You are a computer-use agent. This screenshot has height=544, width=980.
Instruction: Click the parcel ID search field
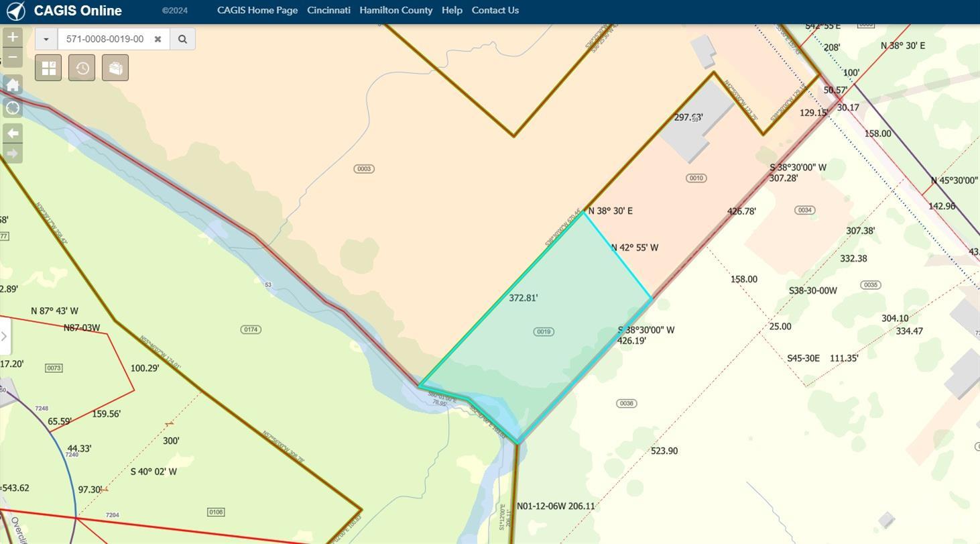[x=105, y=39]
